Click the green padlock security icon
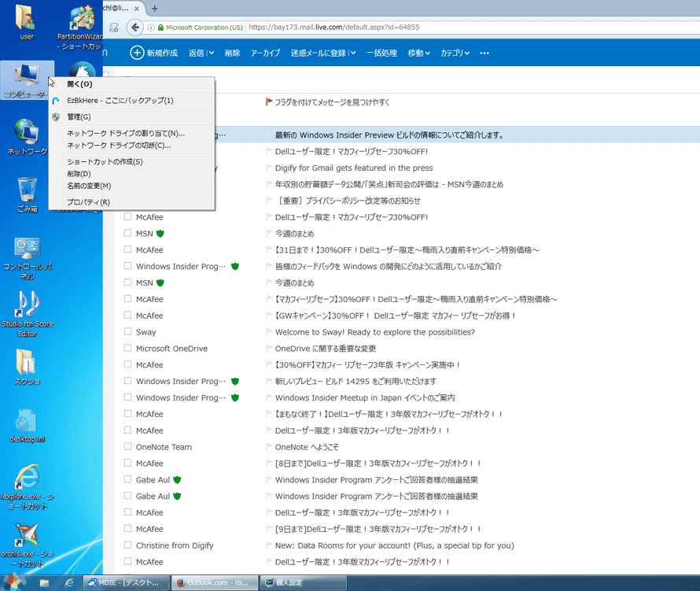 pos(160,28)
